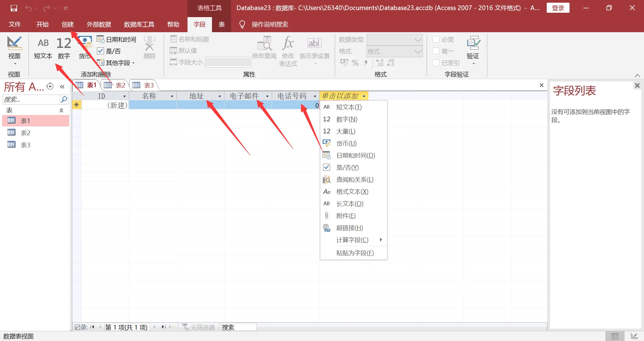
Task: Switch to the 创建 ribbon tab
Action: (68, 24)
